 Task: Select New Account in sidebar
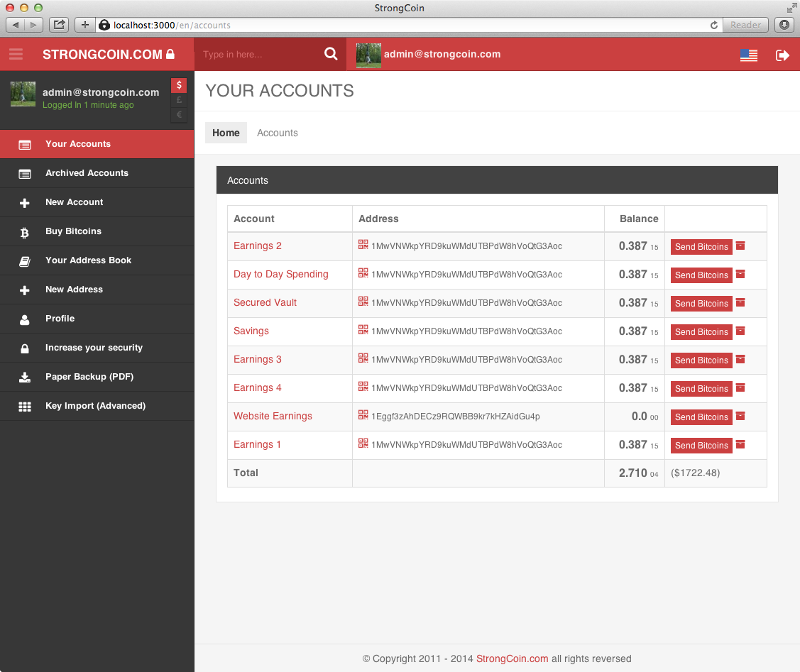(97, 202)
